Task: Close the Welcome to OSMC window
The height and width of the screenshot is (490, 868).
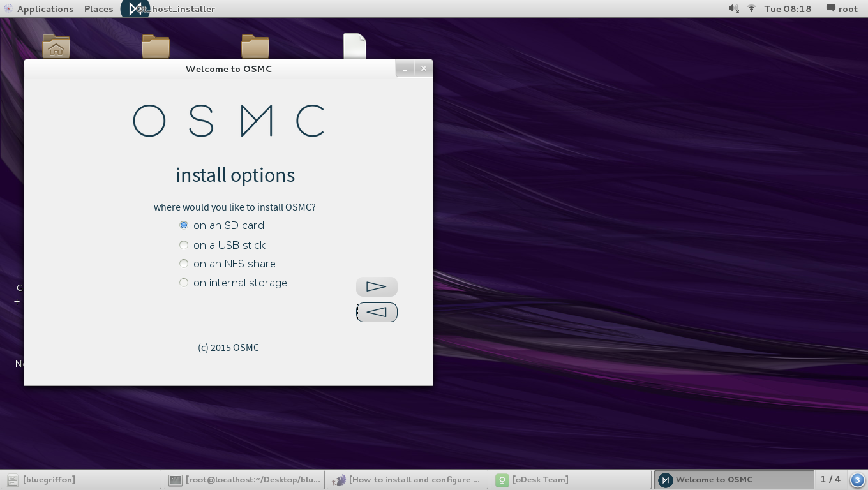Action: point(423,68)
